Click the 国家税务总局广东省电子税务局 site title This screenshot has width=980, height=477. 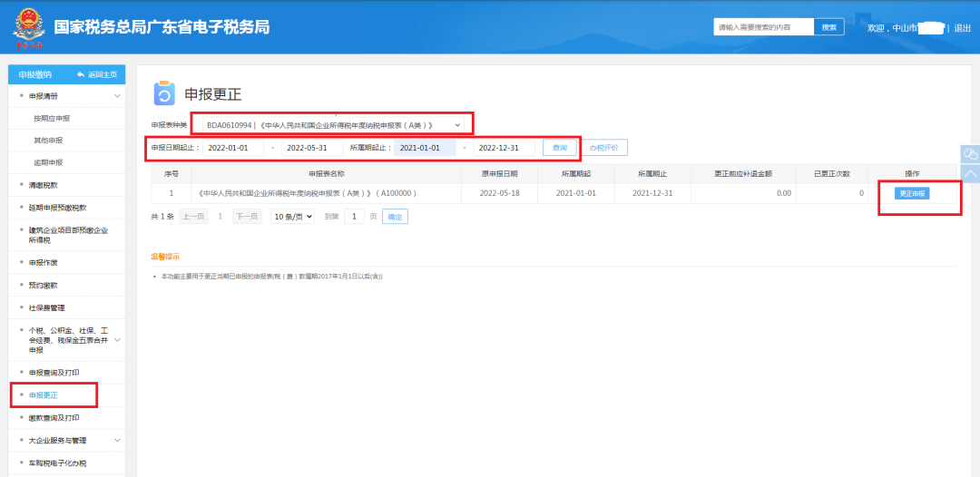pyautogui.click(x=162, y=27)
